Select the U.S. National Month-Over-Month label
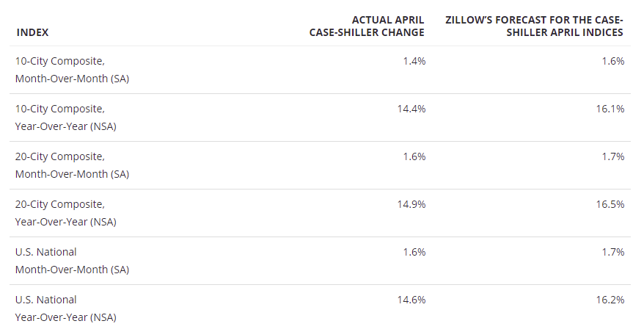 pos(73,261)
